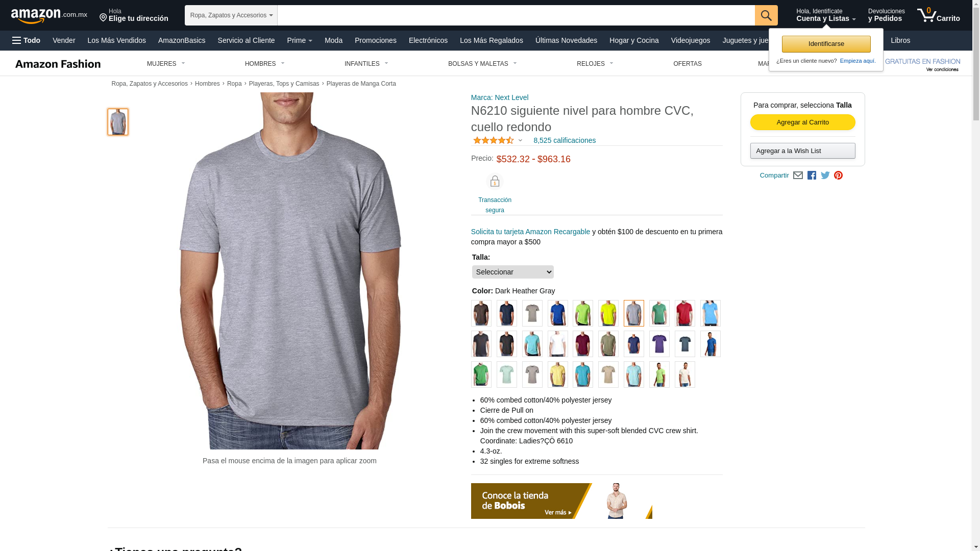Select the purple shirt color swatch
The width and height of the screenshot is (980, 551).
click(659, 344)
